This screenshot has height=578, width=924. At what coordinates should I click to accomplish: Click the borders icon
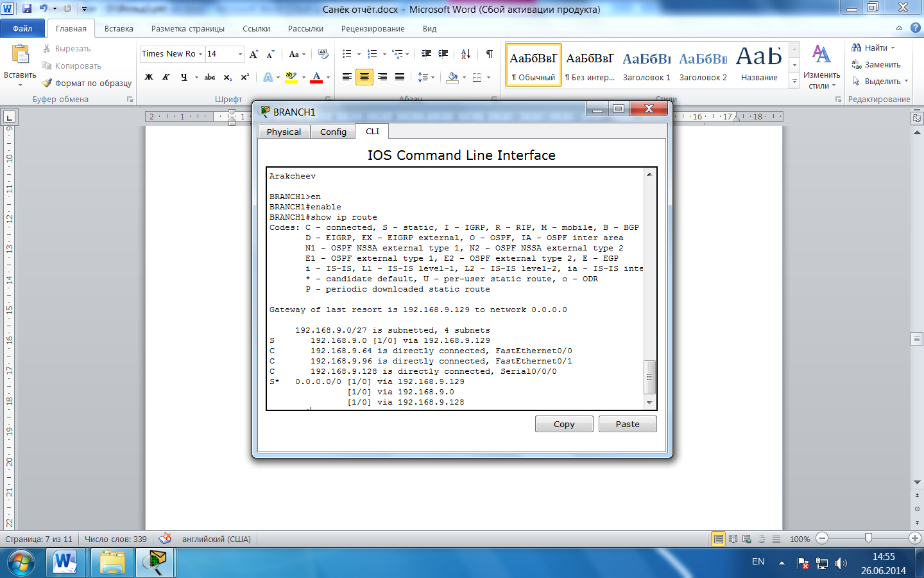coord(477,77)
